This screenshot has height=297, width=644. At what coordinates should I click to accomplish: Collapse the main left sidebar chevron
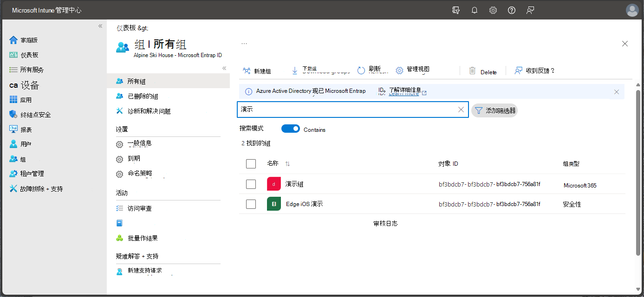click(100, 26)
